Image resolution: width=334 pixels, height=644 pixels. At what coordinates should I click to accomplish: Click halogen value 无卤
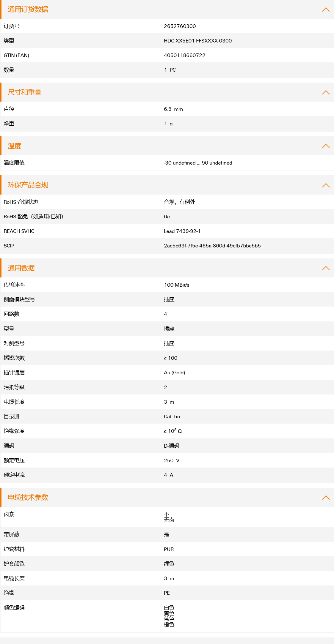tap(169, 520)
